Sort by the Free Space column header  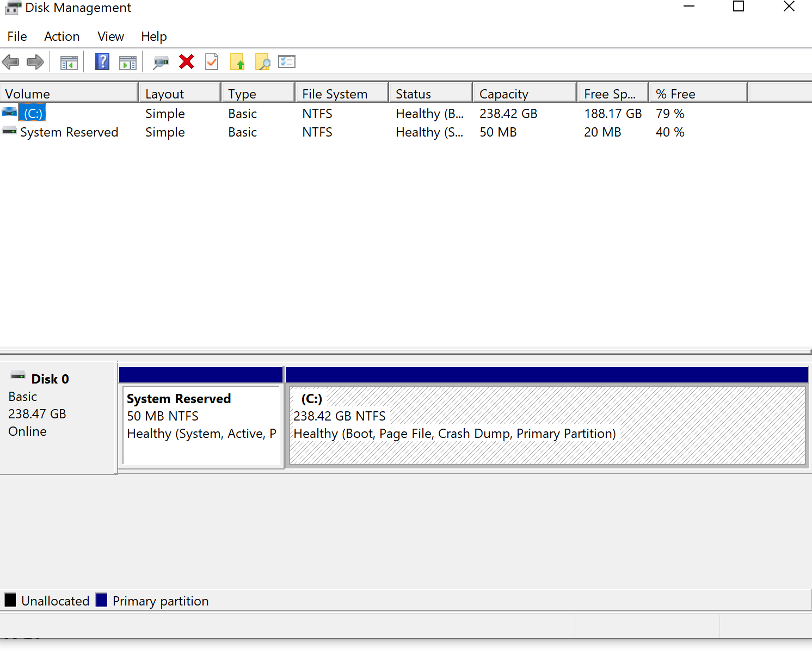[x=613, y=93]
